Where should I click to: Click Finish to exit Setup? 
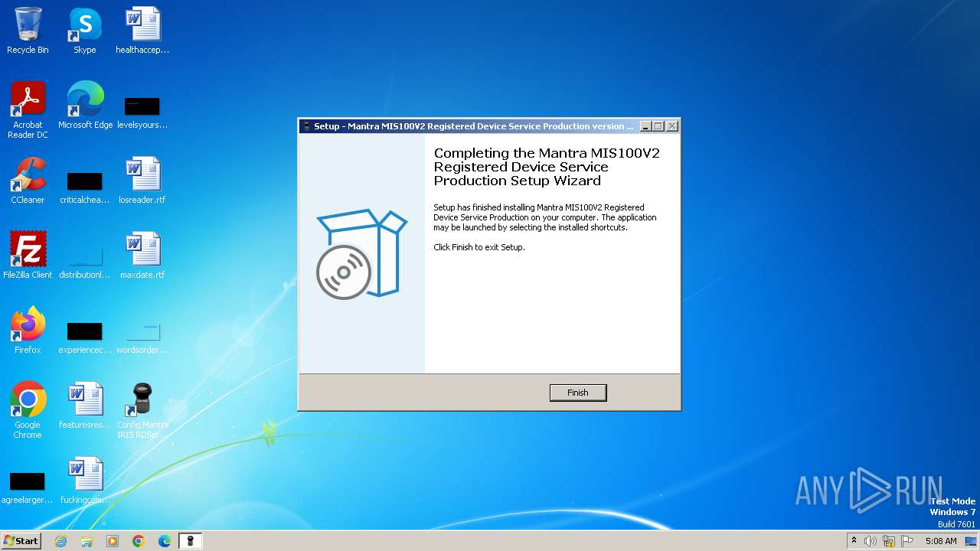[578, 393]
